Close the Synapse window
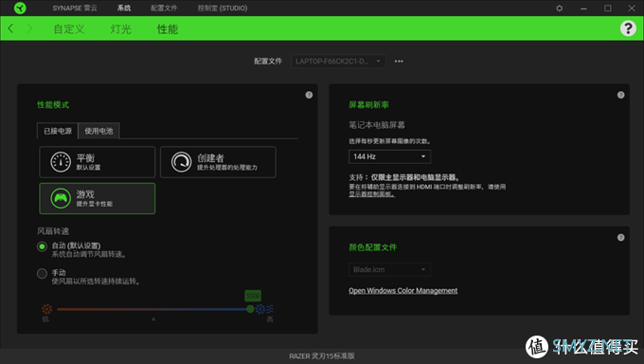The height and width of the screenshot is (364, 644). point(632,9)
